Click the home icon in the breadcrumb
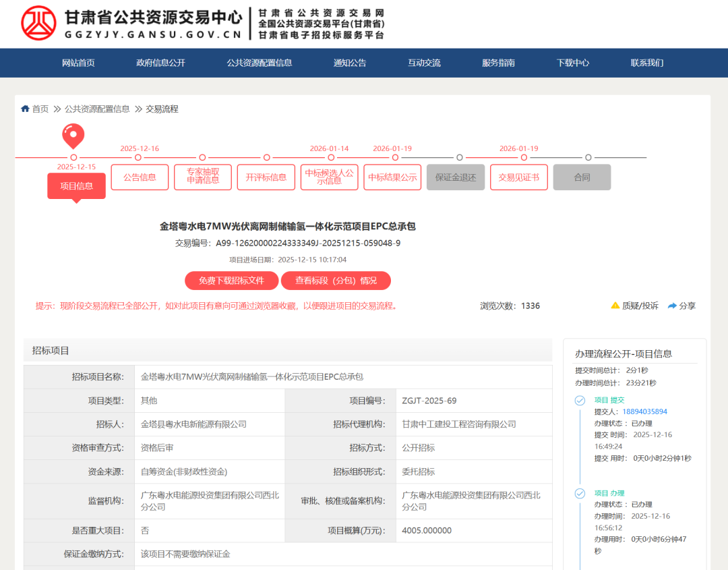Viewport: 728px width, 570px height. point(25,109)
